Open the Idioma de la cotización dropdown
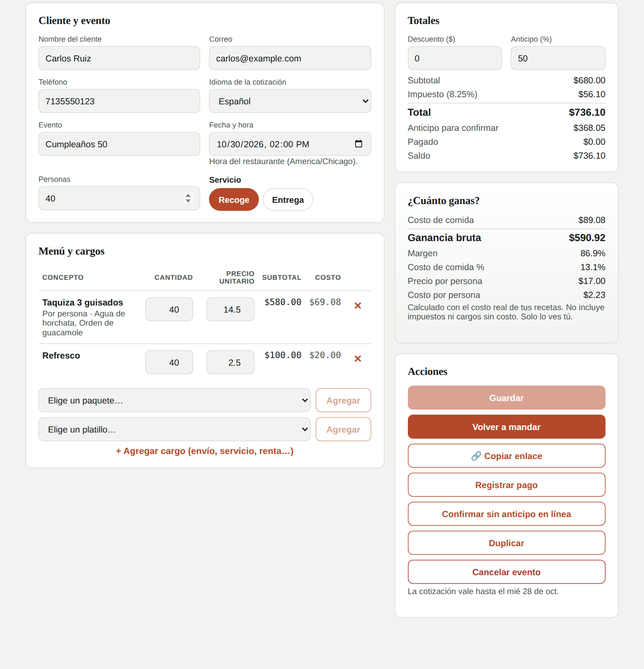Image resolution: width=644 pixels, height=669 pixels. [290, 101]
